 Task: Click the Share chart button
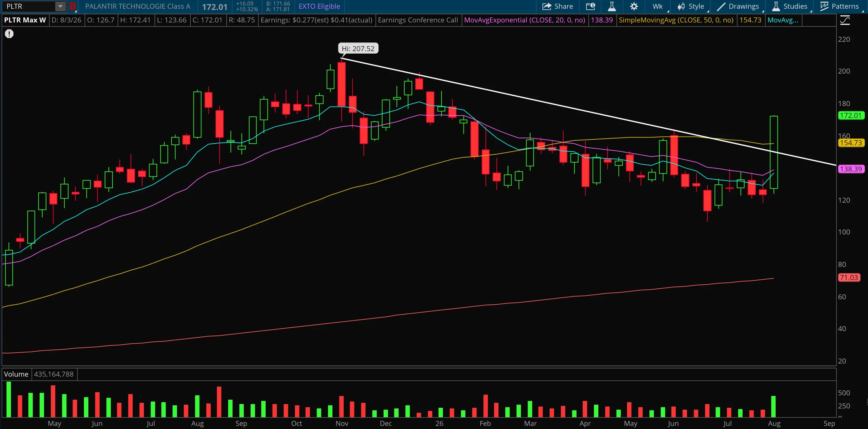tap(557, 6)
